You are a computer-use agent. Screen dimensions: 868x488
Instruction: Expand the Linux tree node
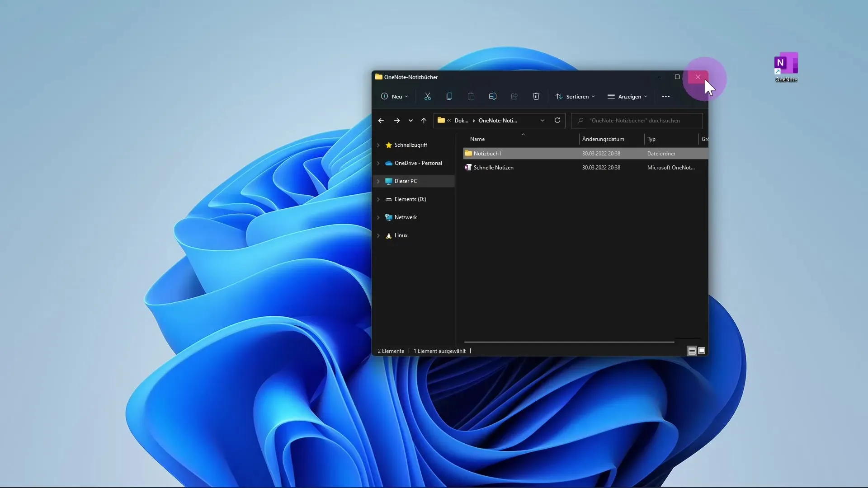click(378, 235)
